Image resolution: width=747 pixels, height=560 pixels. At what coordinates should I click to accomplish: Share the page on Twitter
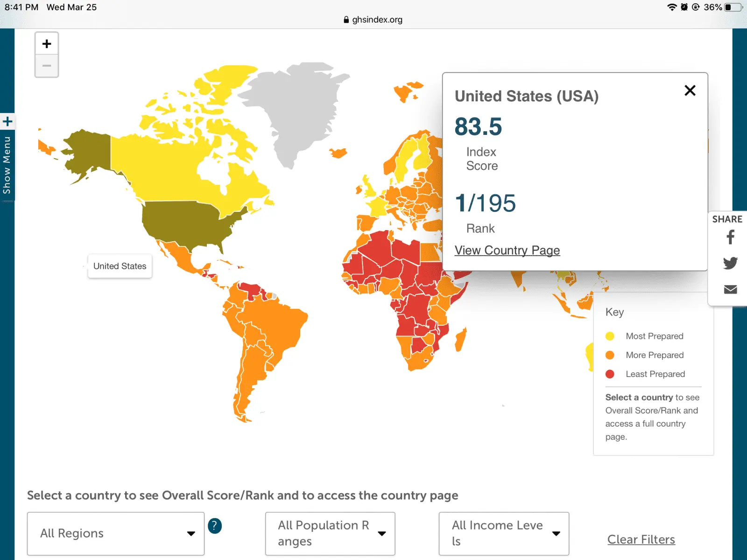(731, 263)
